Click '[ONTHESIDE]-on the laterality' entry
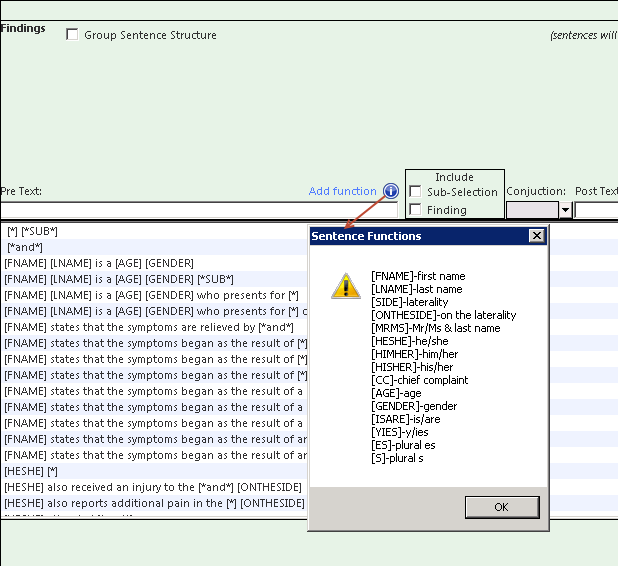Image resolution: width=618 pixels, height=566 pixels. (x=443, y=315)
